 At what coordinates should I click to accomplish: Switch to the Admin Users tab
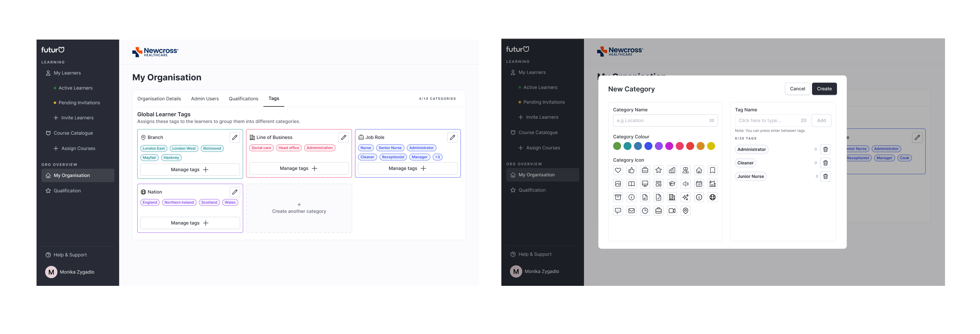(205, 99)
